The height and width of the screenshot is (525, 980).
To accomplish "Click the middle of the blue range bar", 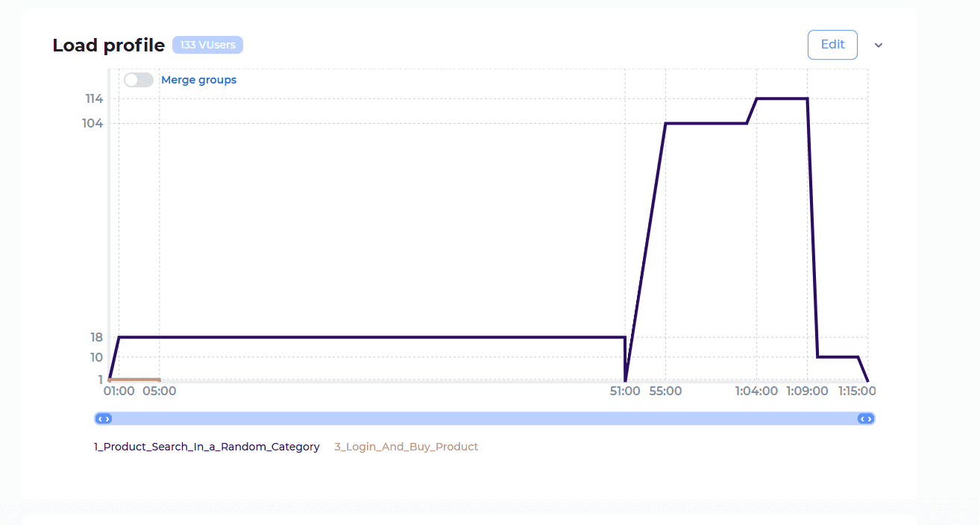I will click(x=485, y=418).
